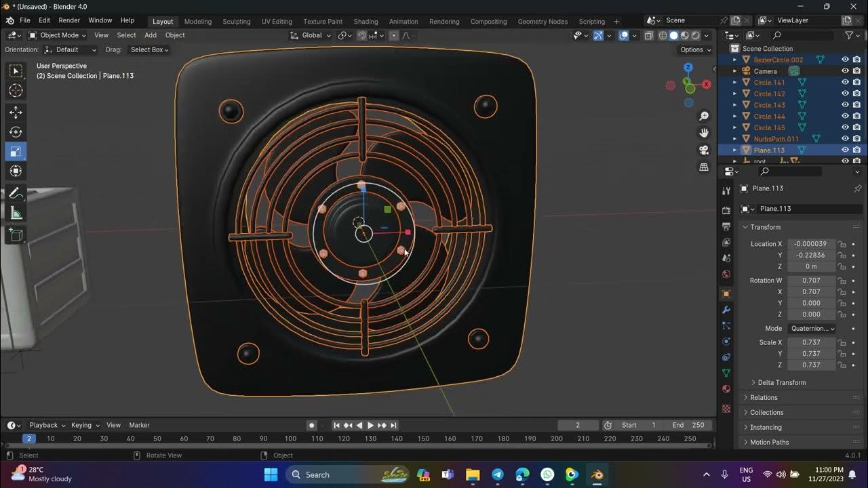Screen dimensions: 868x488
Task: Click the current frame 2 playhead marker
Action: pos(28,439)
